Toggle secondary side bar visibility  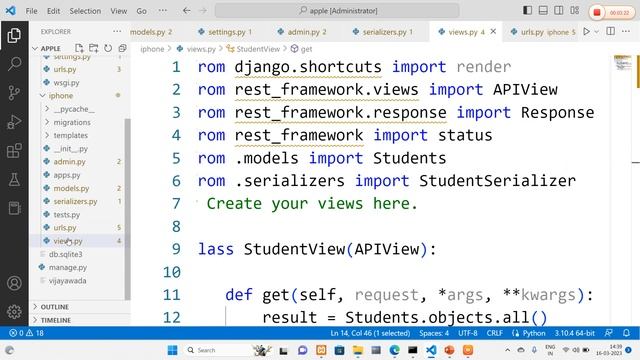559,11
